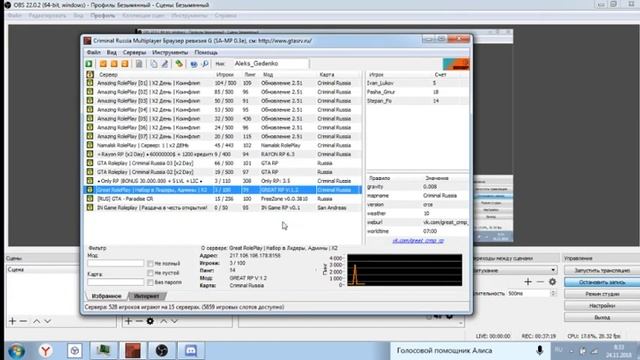Remove scene with the minus icon in OBS

click(x=23, y=321)
